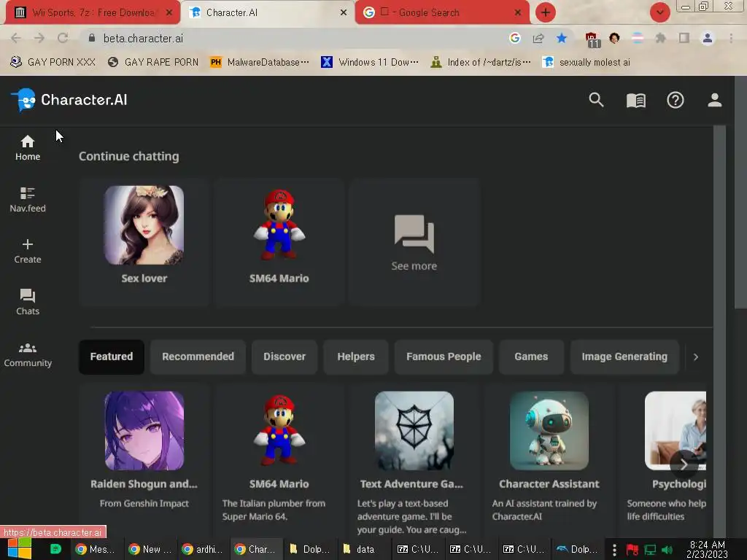Image resolution: width=747 pixels, height=560 pixels.
Task: Click the lock icon in the address bar
Action: (x=92, y=38)
